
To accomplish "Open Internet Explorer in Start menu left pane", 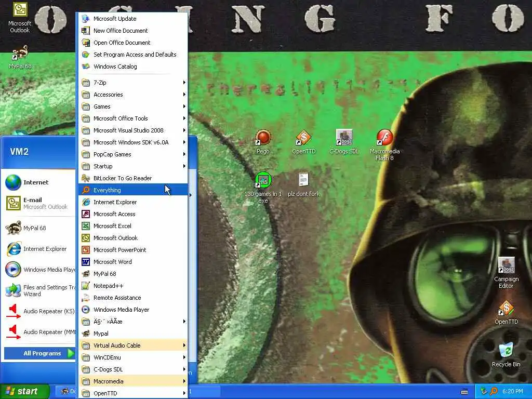I will click(39, 249).
